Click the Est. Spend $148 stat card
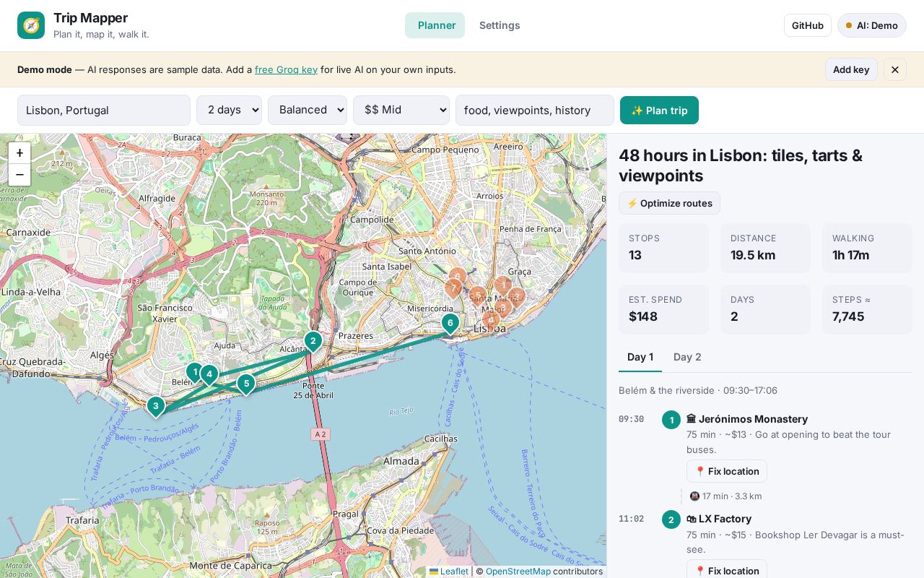Screen dimensions: 924x578 (663, 309)
